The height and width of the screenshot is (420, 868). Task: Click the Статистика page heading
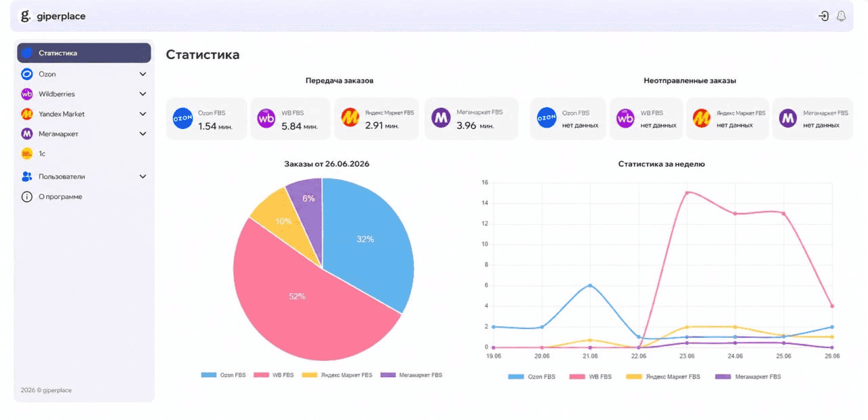coord(203,54)
